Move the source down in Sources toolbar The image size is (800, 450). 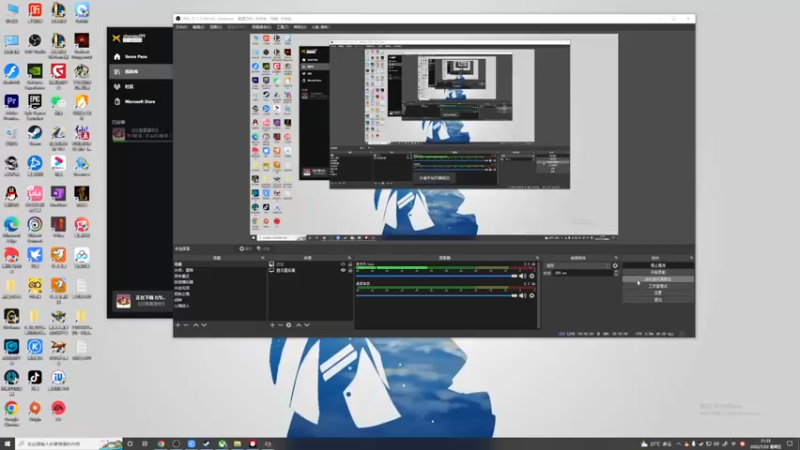pos(307,325)
